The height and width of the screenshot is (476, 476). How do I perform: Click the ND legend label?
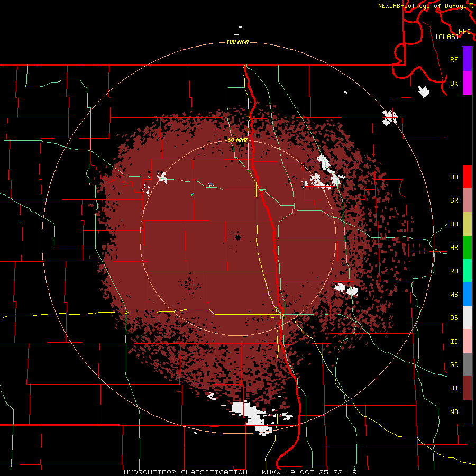454,411
